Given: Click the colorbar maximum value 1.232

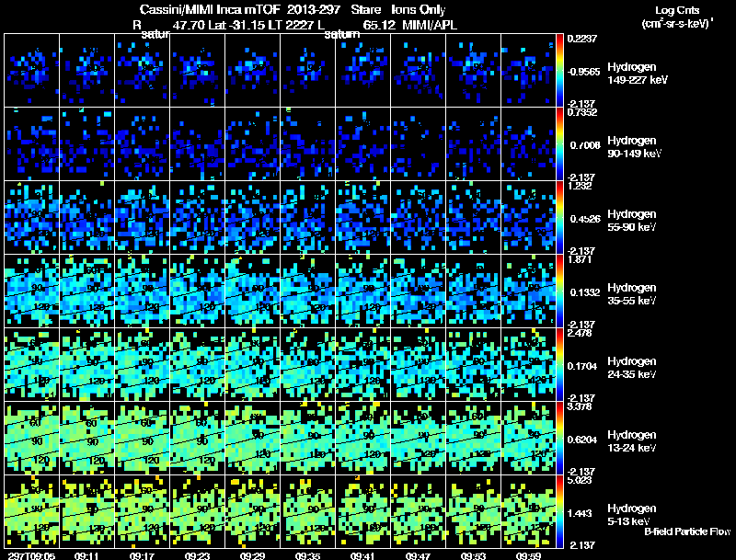Looking at the screenshot, I should tap(580, 186).
